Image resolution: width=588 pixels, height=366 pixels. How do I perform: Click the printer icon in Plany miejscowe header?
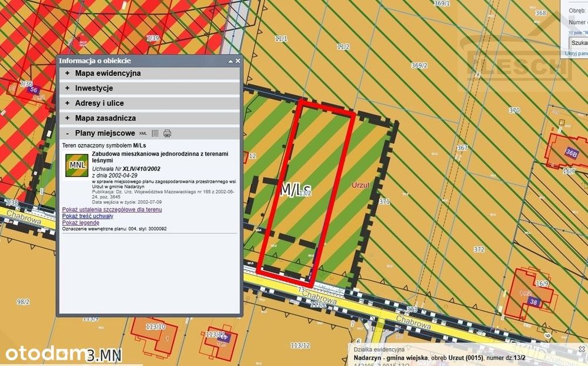click(x=167, y=133)
